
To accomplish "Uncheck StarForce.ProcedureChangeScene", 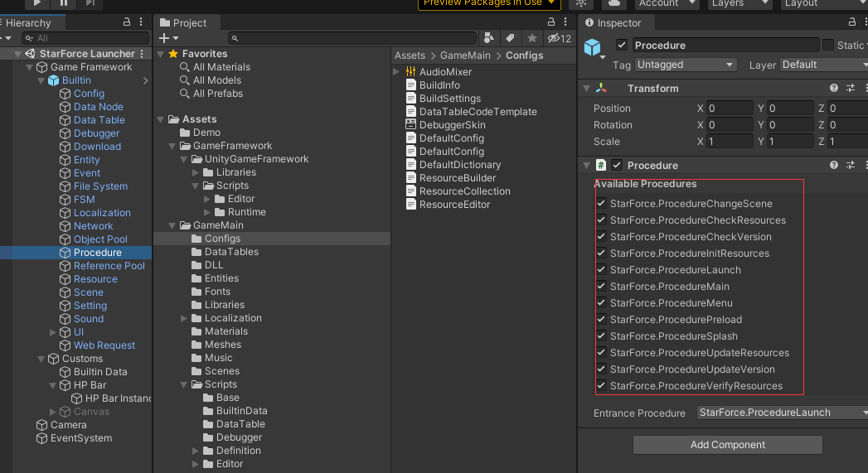I will (x=601, y=203).
